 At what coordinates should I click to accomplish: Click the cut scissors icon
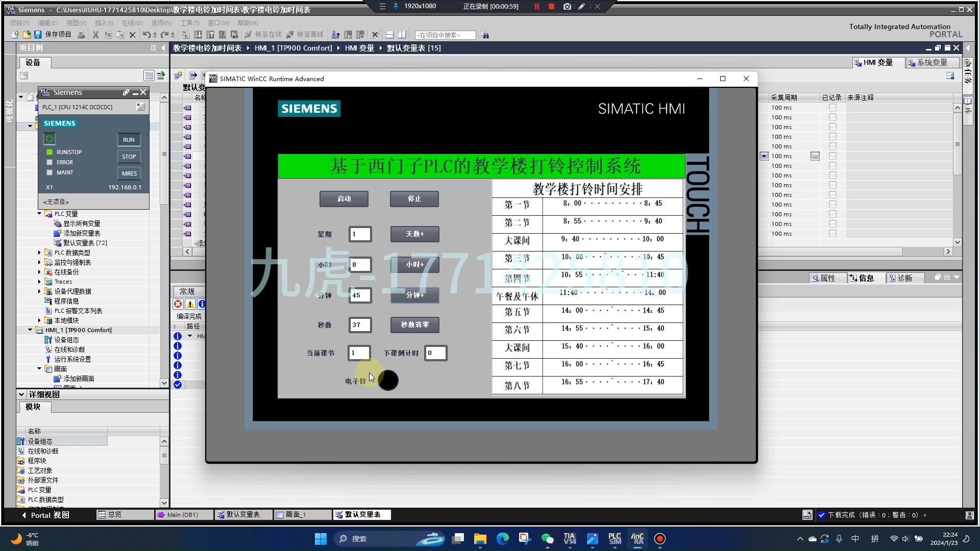(95, 35)
